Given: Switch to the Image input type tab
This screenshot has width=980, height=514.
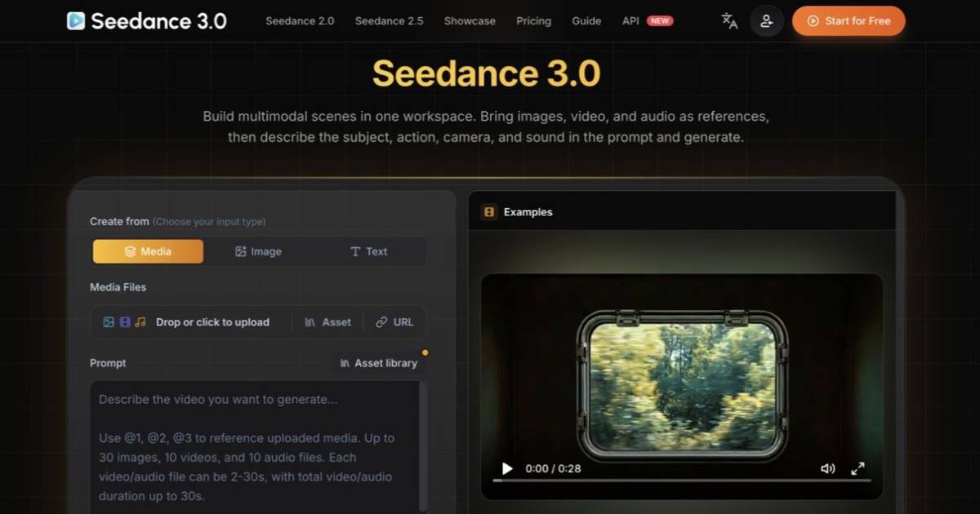Looking at the screenshot, I should pos(258,251).
